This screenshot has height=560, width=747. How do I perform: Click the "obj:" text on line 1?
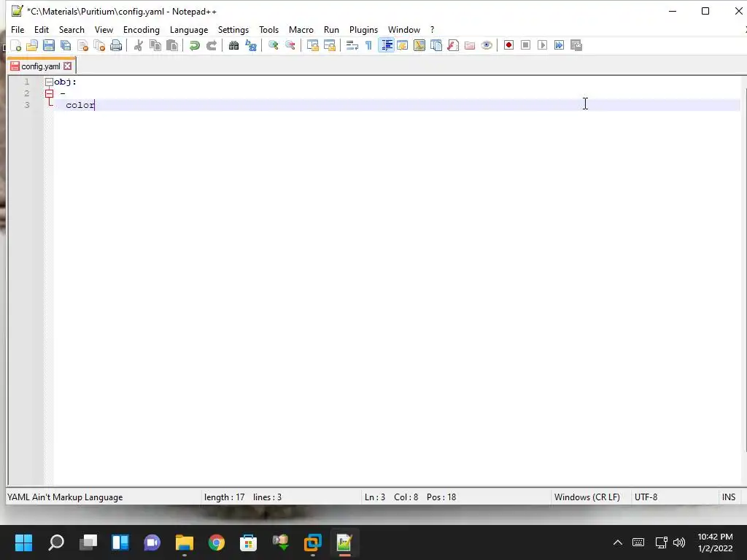pyautogui.click(x=65, y=82)
